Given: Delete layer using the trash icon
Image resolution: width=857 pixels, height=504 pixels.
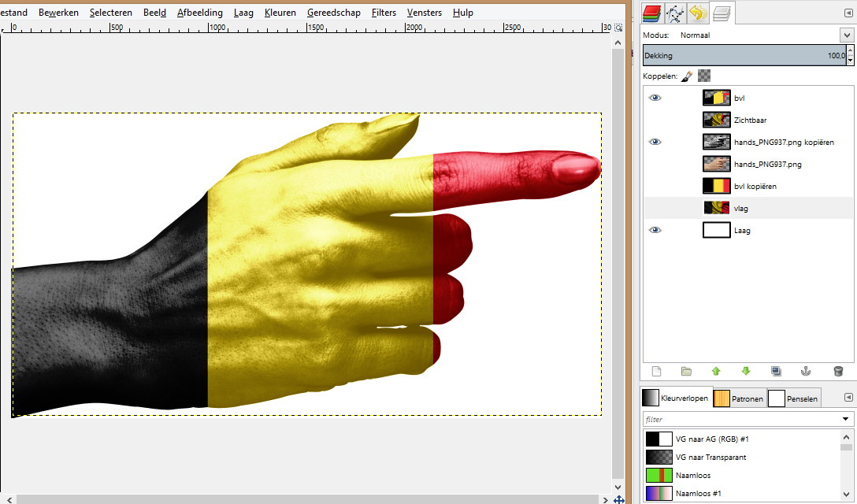Looking at the screenshot, I should 838,371.
